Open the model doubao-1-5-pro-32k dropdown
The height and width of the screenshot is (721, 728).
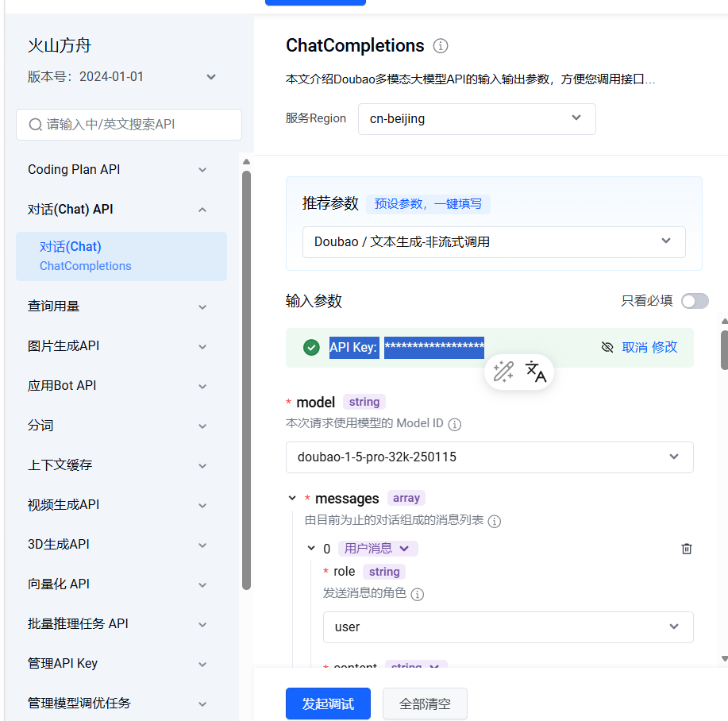click(x=489, y=457)
